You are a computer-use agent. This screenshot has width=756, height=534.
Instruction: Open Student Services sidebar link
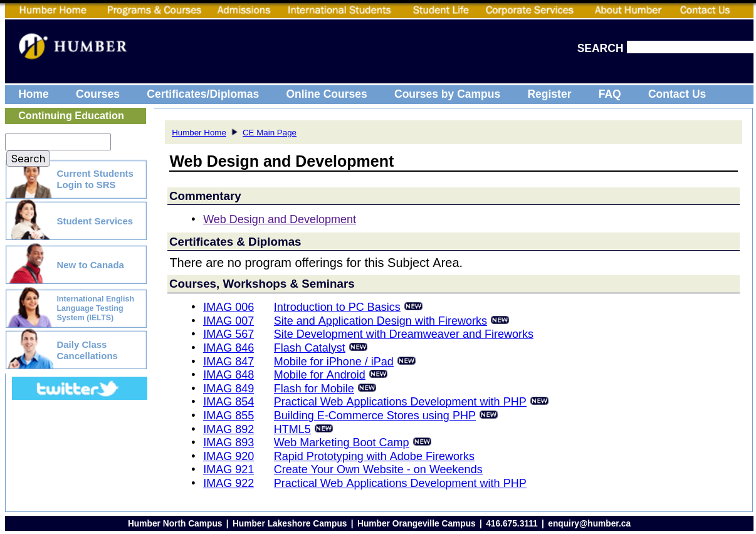95,221
